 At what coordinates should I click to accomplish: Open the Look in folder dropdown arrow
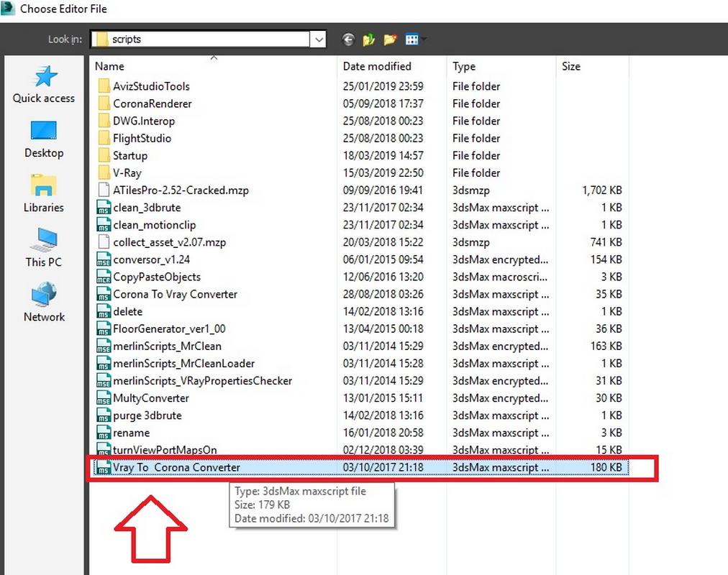click(319, 40)
